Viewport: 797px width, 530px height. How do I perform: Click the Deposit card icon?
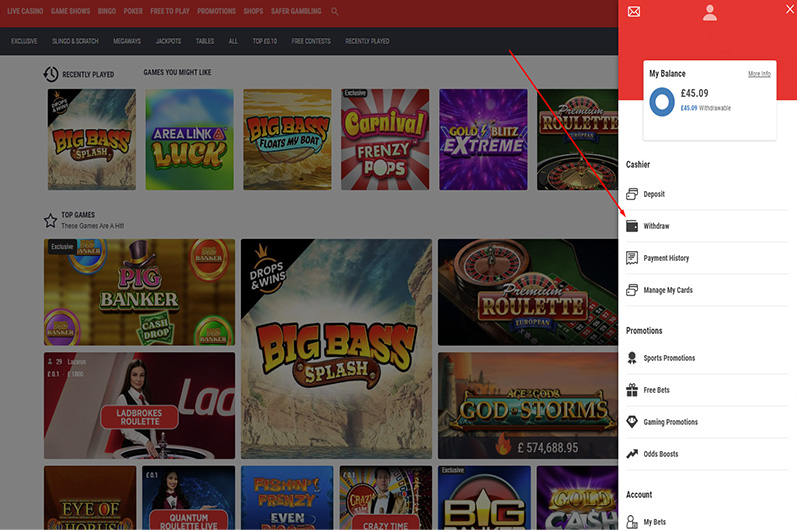pos(632,194)
